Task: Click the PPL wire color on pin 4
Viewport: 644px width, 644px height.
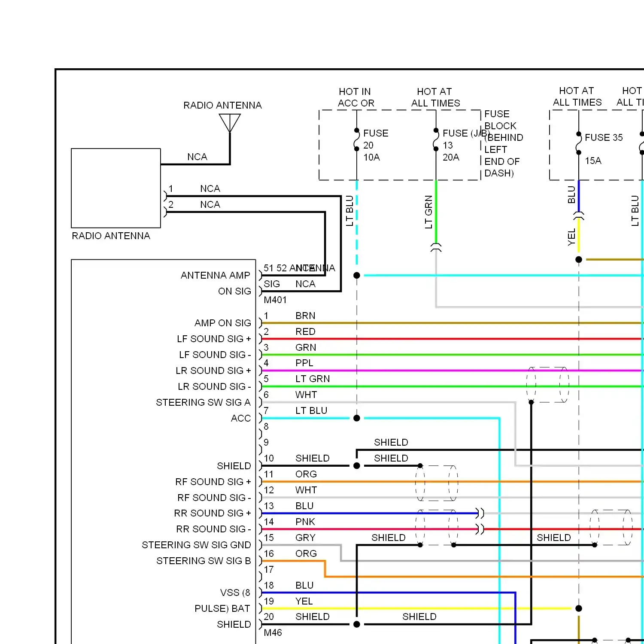Action: tap(304, 363)
